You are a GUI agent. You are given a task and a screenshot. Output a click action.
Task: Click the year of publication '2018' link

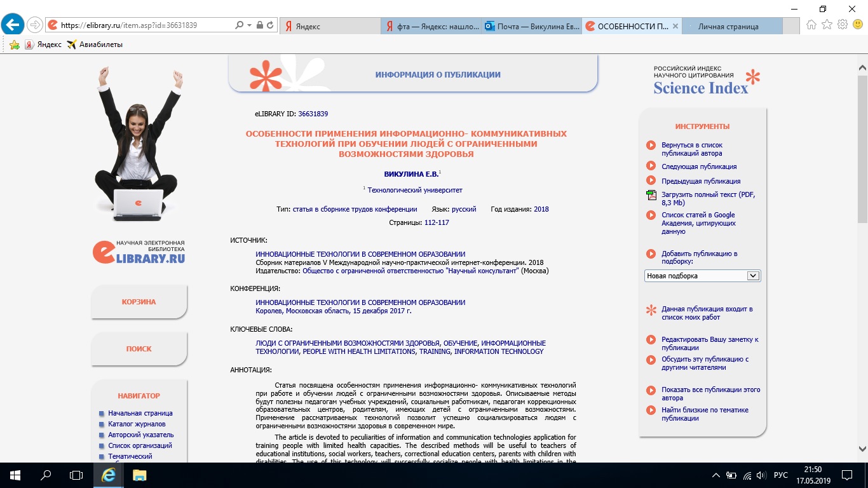click(x=541, y=209)
